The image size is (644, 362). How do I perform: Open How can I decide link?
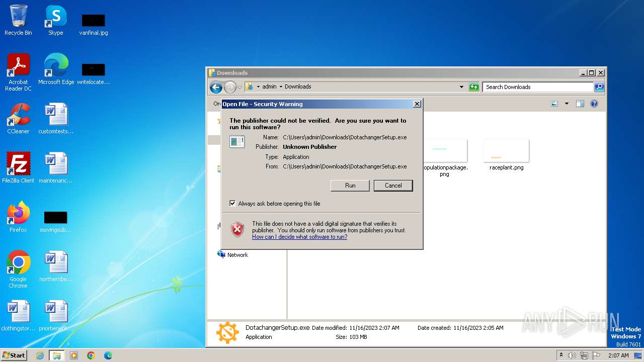(x=299, y=237)
